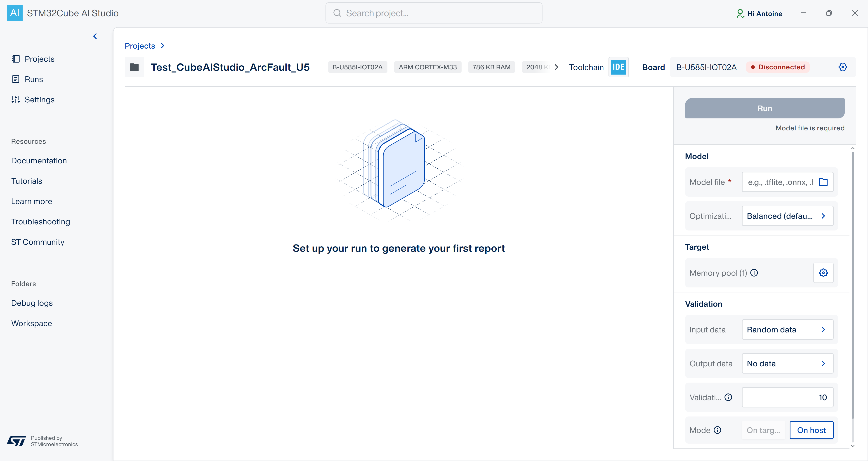The height and width of the screenshot is (461, 868).
Task: Click the IDE toolchain icon
Action: point(618,67)
